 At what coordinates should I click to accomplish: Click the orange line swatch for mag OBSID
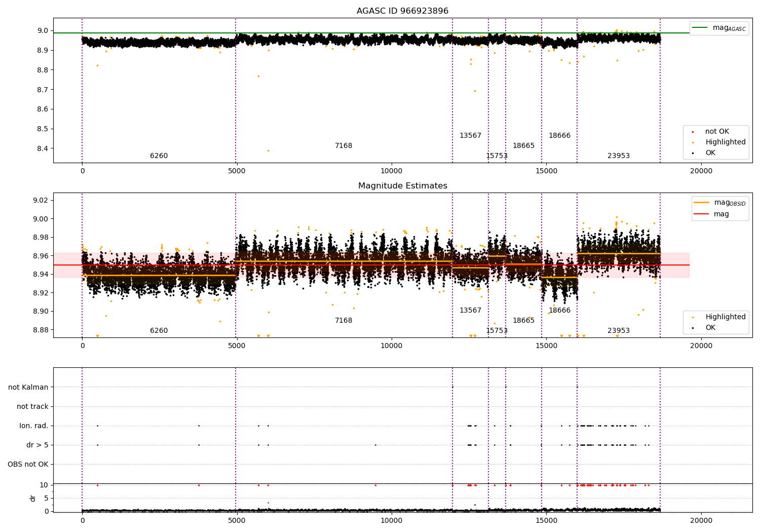tap(701, 202)
